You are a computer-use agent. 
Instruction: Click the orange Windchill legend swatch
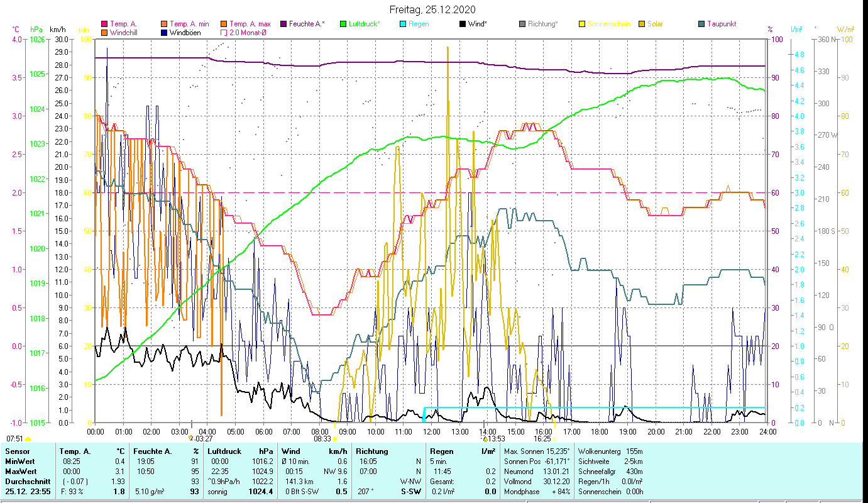pyautogui.click(x=104, y=32)
